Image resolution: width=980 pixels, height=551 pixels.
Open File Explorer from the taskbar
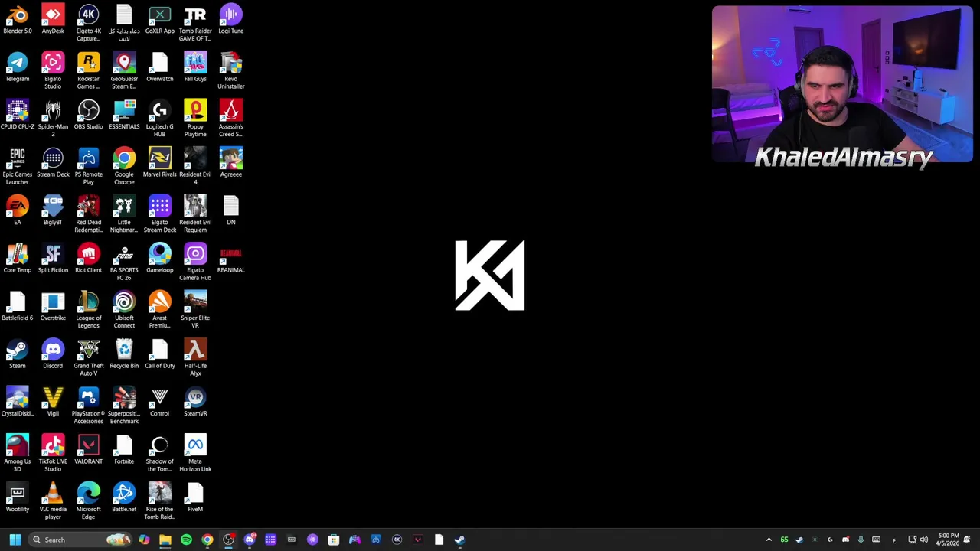165,540
